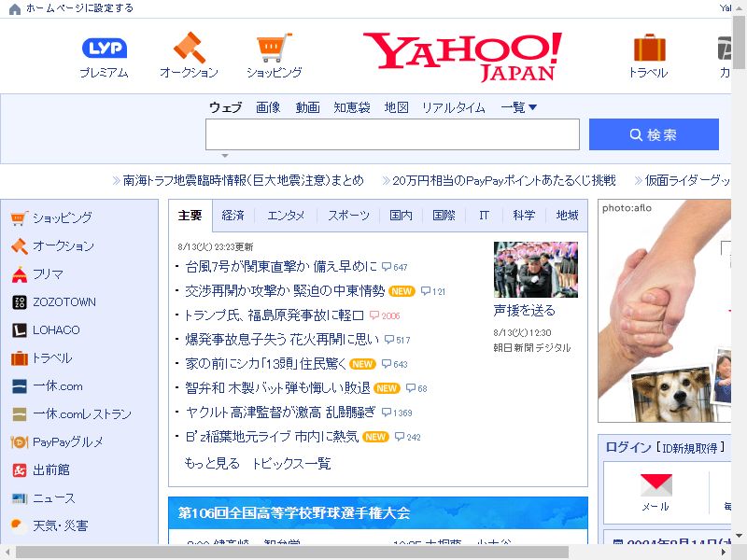This screenshot has height=560, width=747.
Task: Open the Auction gavel icon in header
Action: 190,48
